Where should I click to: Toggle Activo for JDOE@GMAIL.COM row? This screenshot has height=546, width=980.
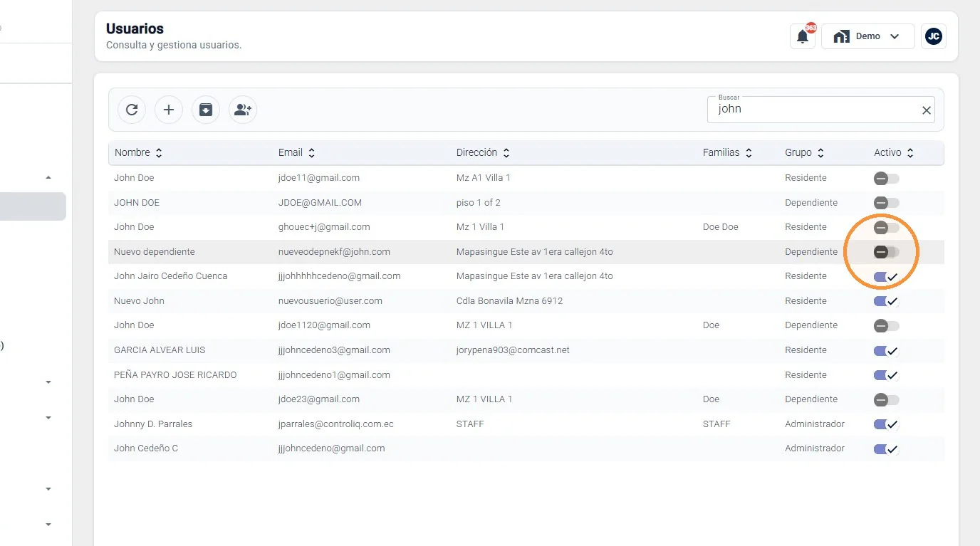pos(887,203)
